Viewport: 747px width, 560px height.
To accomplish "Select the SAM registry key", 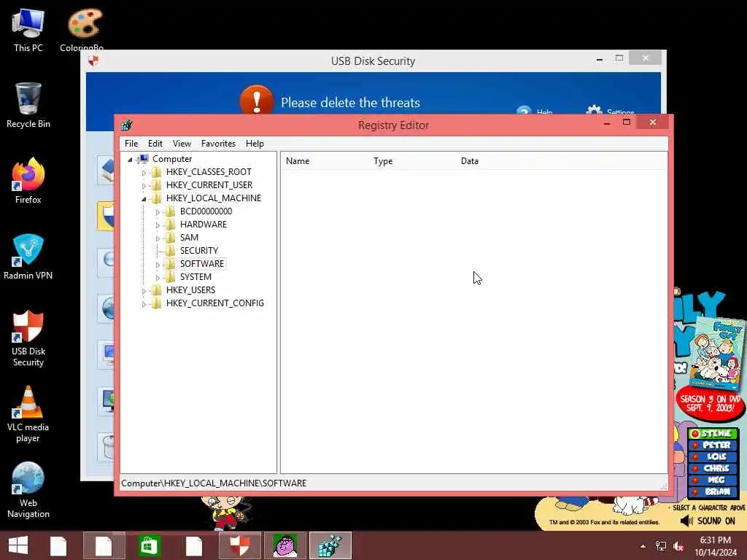I will click(189, 238).
